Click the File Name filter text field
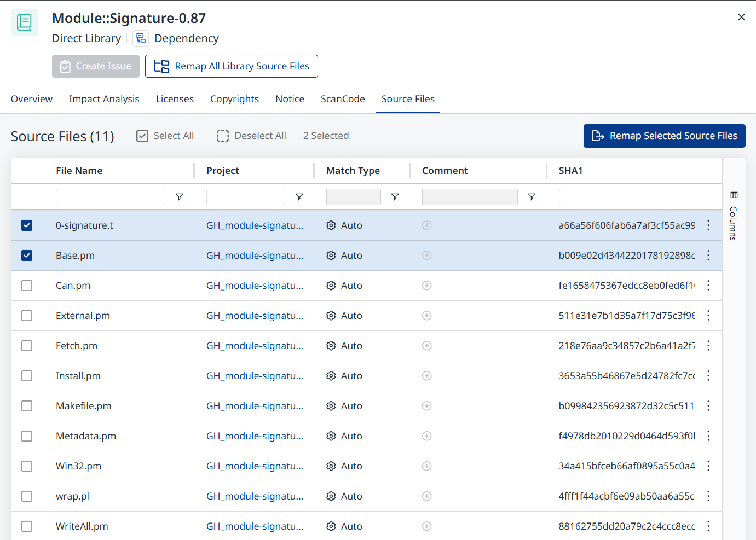The image size is (756, 540). (x=111, y=197)
